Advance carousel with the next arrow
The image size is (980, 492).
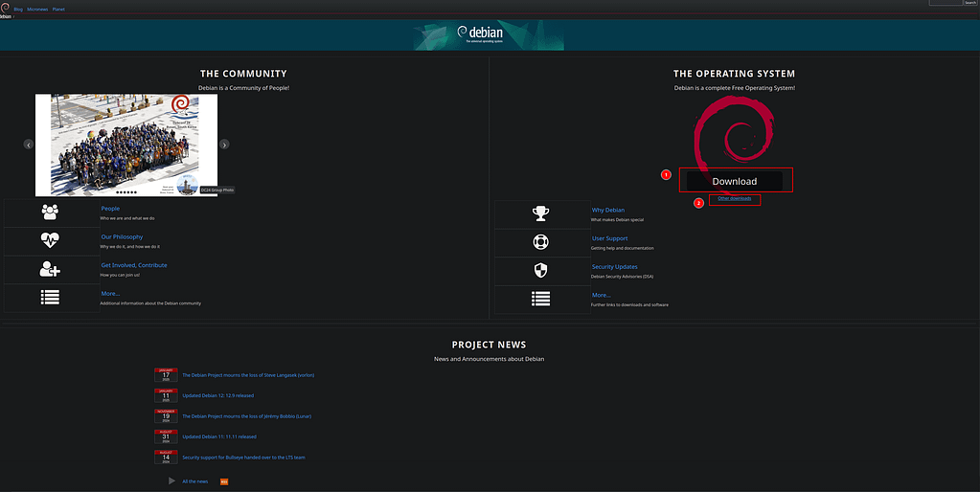point(224,145)
